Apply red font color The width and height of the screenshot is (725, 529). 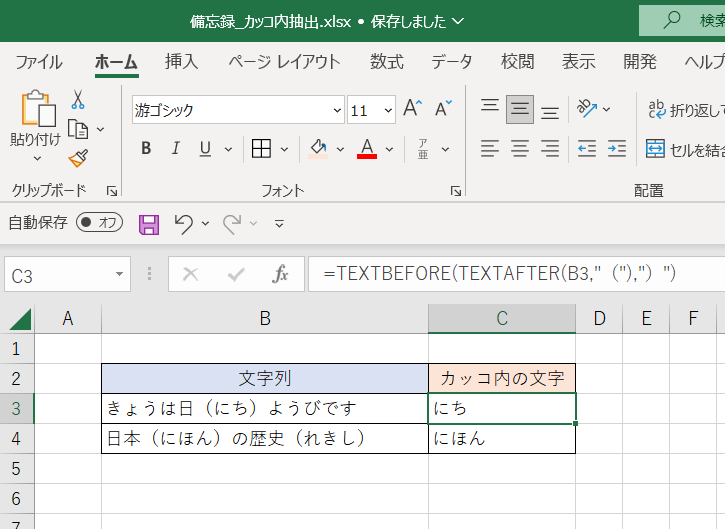367,149
